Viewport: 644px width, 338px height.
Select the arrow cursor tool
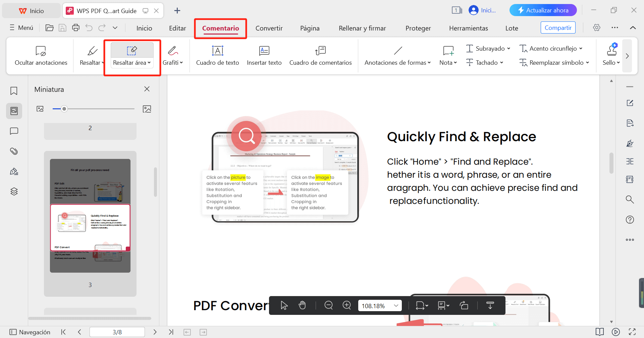click(x=284, y=305)
